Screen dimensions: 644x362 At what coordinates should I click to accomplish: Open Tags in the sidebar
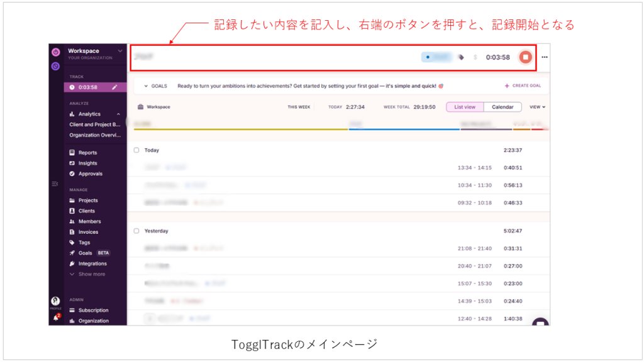click(x=84, y=243)
